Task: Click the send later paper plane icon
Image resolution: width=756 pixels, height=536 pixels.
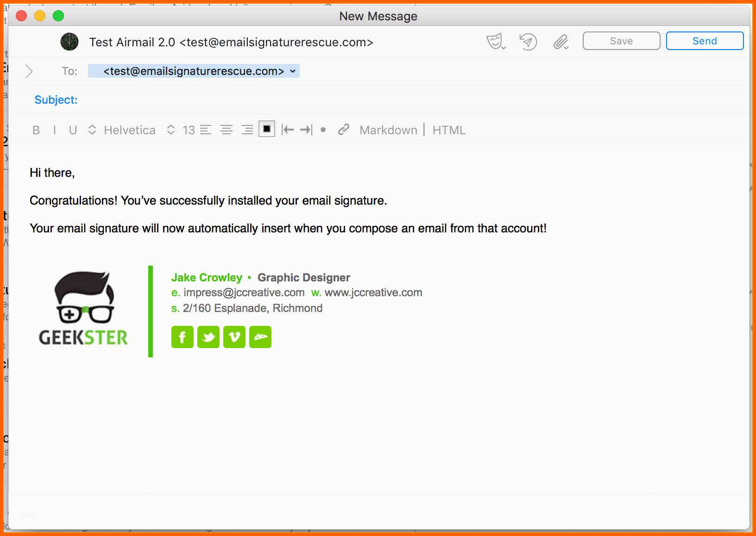Action: click(x=528, y=42)
